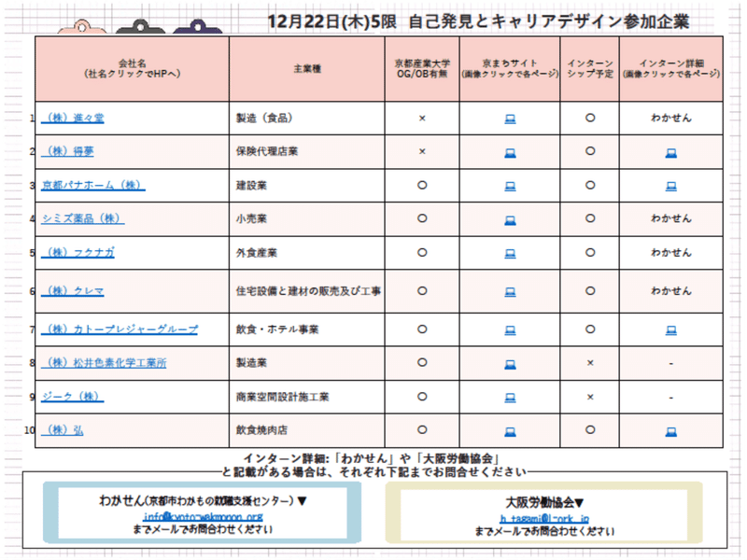
Task: Open the (株)クレマ company link
Action: click(73, 291)
